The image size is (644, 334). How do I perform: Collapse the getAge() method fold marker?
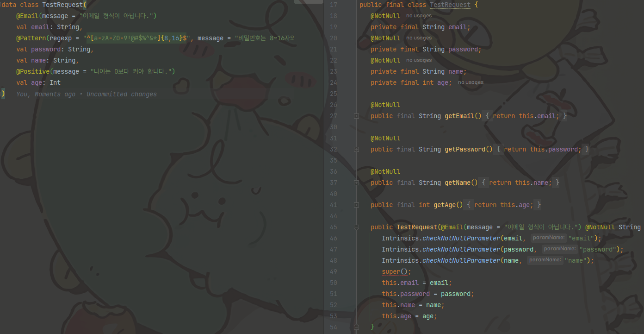(x=356, y=205)
